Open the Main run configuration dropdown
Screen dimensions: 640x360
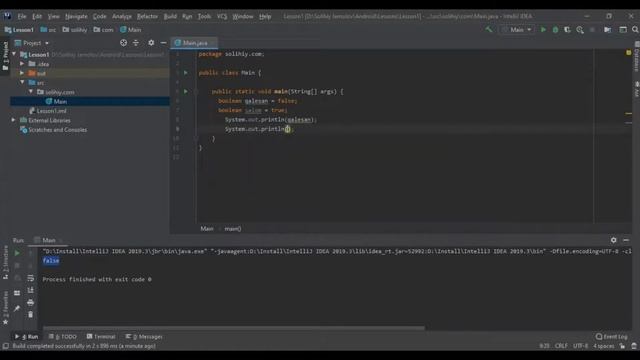click(517, 29)
